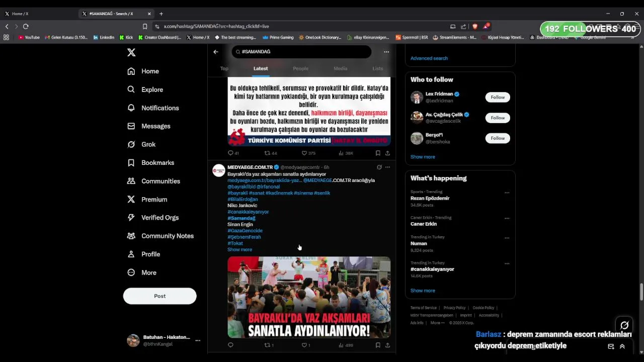Switch to the Lists tab

point(378,68)
